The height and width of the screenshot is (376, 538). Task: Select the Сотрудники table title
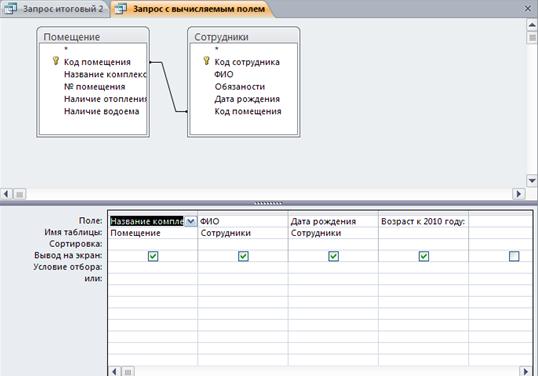click(221, 37)
